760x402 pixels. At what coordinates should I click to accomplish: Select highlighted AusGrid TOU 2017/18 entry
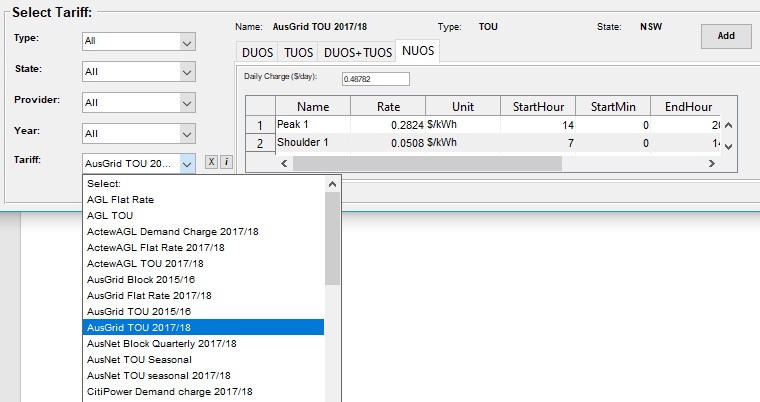pyautogui.click(x=204, y=327)
